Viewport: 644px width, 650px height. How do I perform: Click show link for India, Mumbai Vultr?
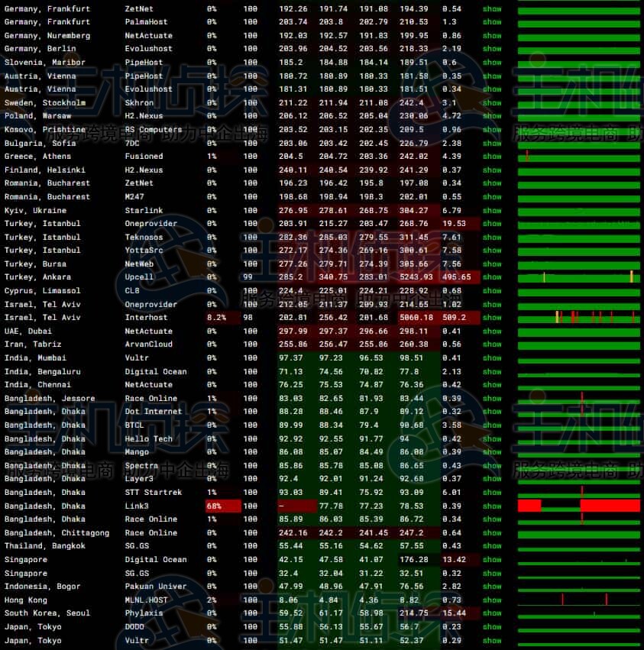(x=492, y=358)
